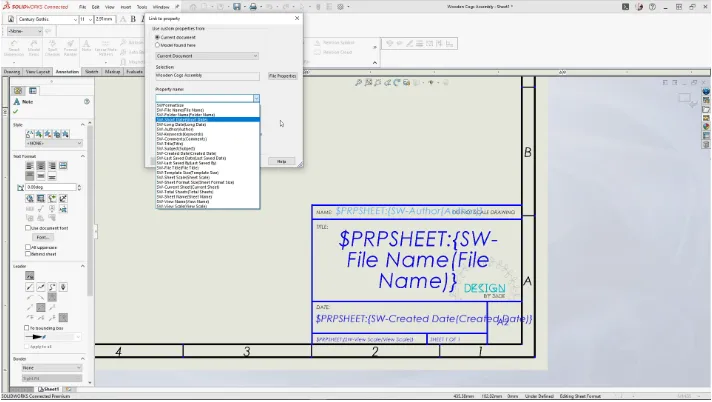This screenshot has height=402, width=712.
Task: Select left-align text format icon
Action: point(30,166)
